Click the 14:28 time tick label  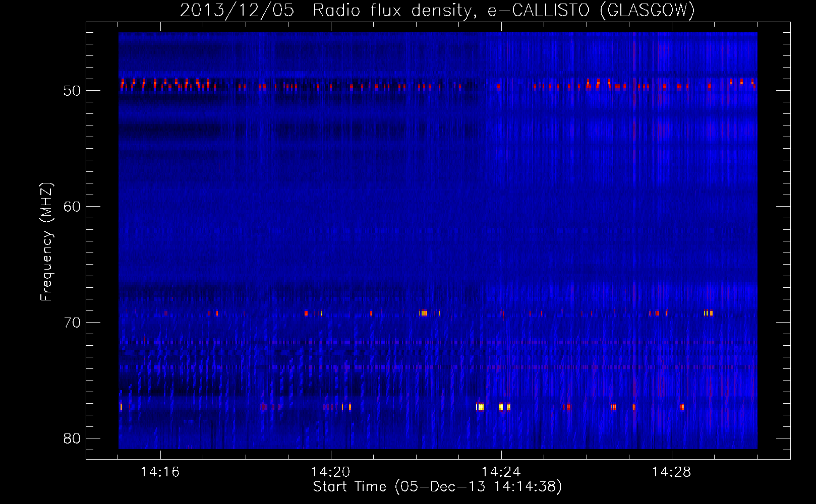[671, 472]
